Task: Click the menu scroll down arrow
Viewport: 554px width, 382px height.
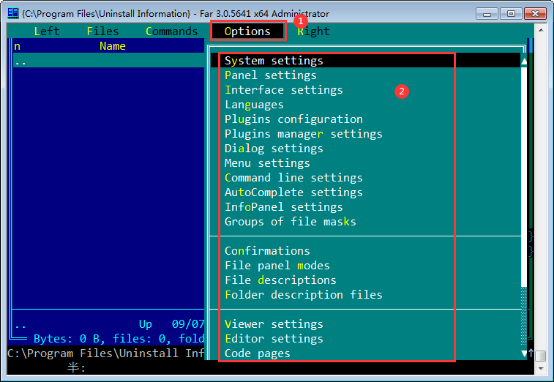Action: click(x=524, y=353)
